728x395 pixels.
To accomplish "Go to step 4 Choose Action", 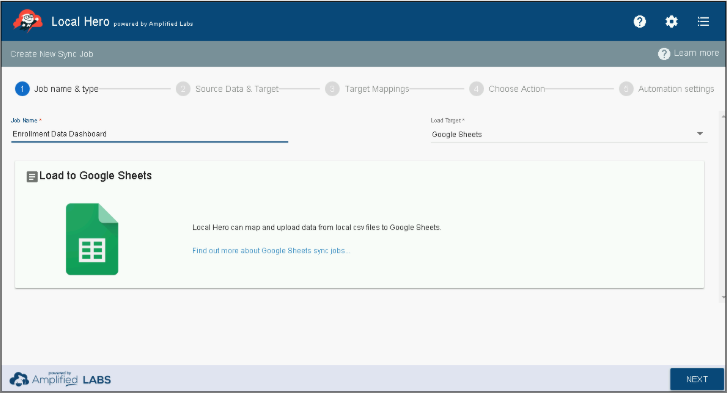I will coord(507,89).
